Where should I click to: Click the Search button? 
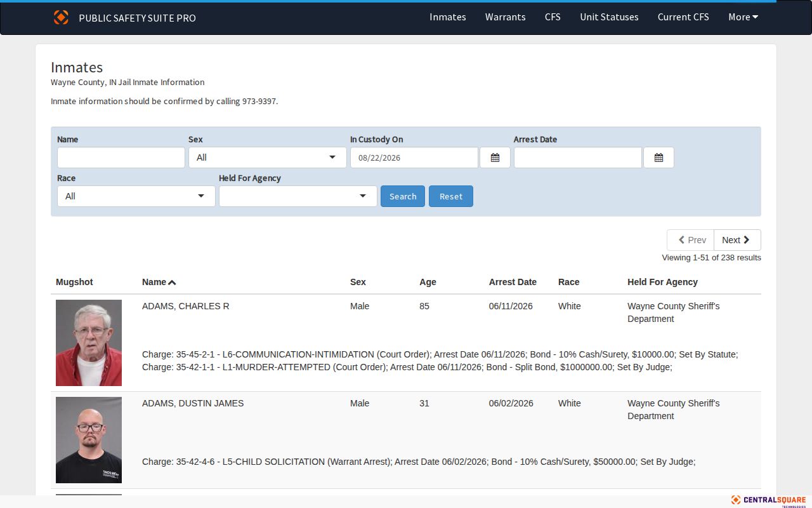coord(403,196)
